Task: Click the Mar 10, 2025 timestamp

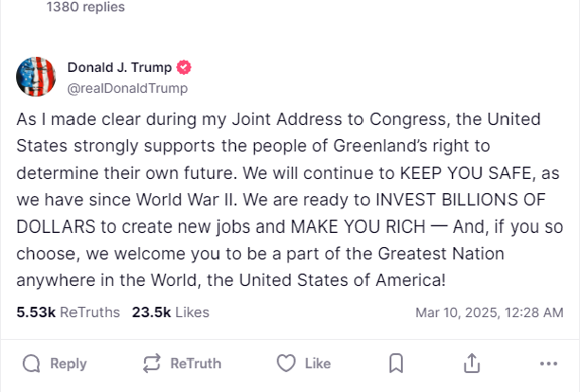Action: click(x=497, y=312)
